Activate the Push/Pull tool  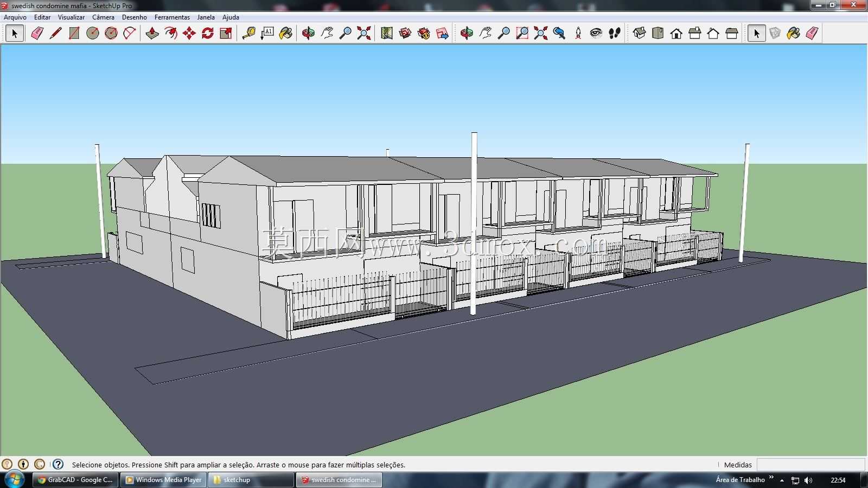[152, 33]
